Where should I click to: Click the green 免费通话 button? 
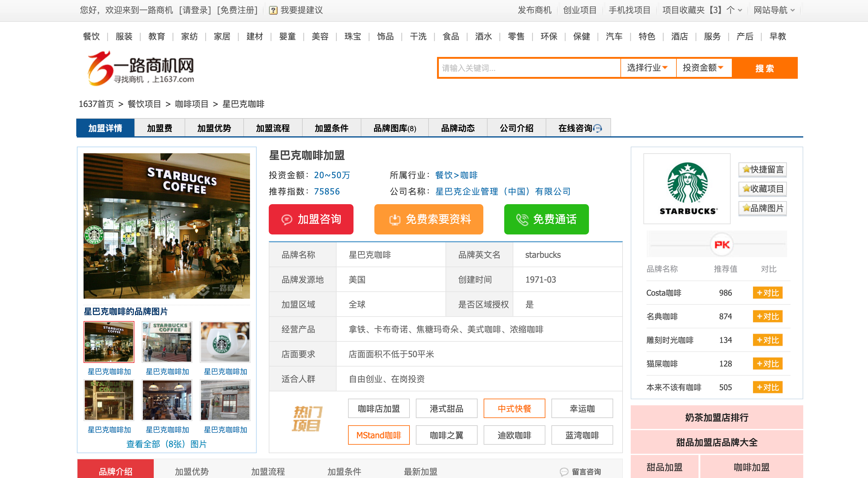click(x=546, y=219)
